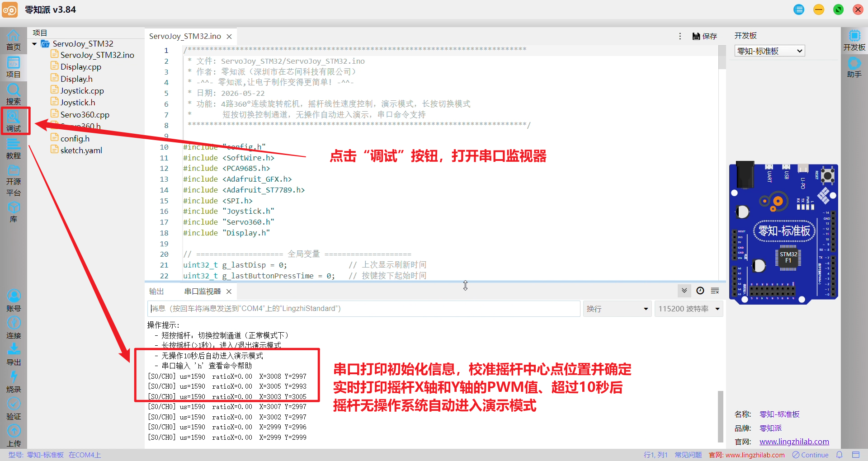Click the notification bell in status bar
868x461 pixels.
point(840,455)
